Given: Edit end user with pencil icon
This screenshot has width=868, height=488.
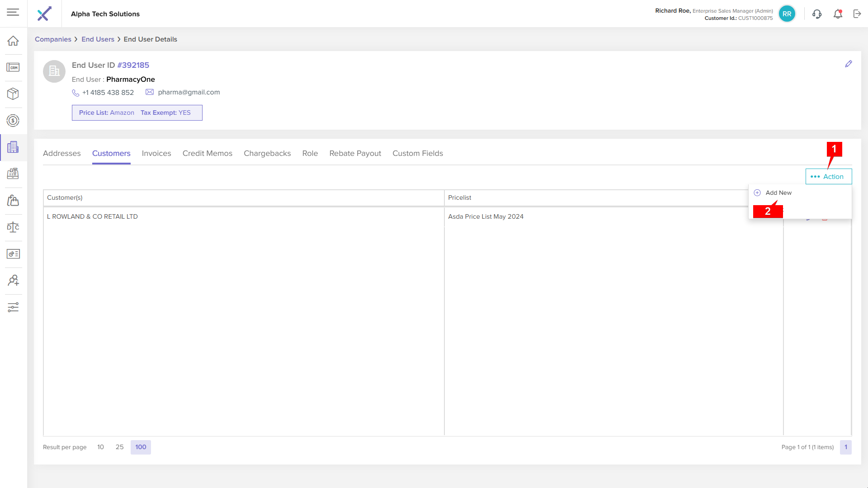Looking at the screenshot, I should pyautogui.click(x=849, y=64).
